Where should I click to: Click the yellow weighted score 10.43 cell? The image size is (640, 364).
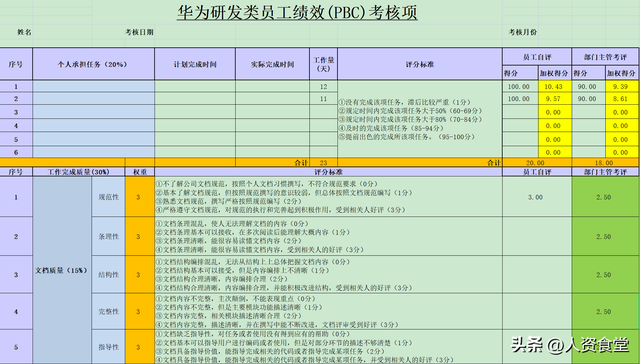tap(554, 87)
